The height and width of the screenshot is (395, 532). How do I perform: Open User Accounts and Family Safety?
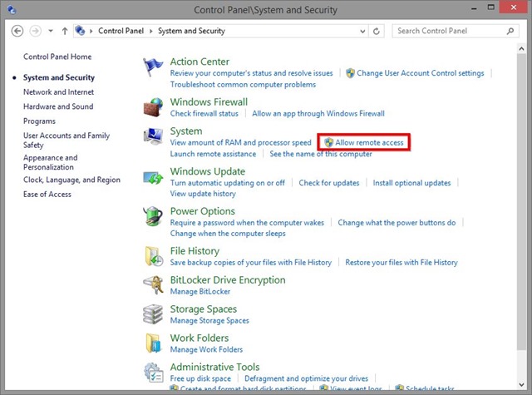click(66, 141)
